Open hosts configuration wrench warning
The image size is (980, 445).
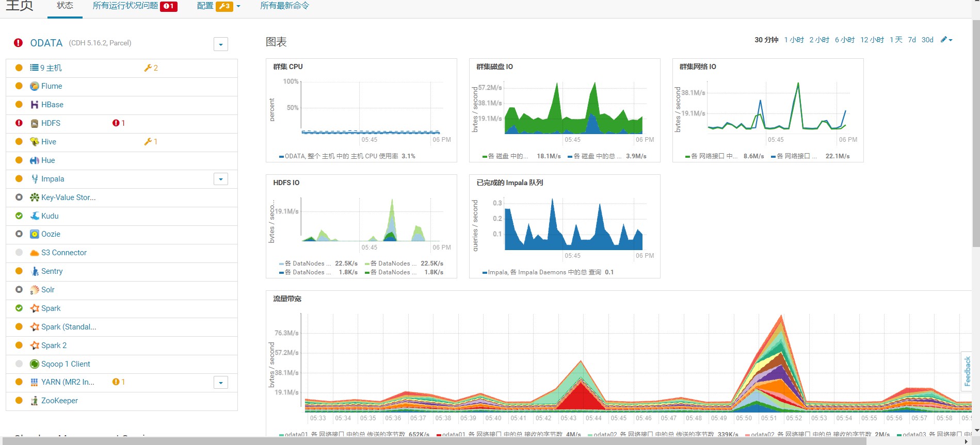151,68
